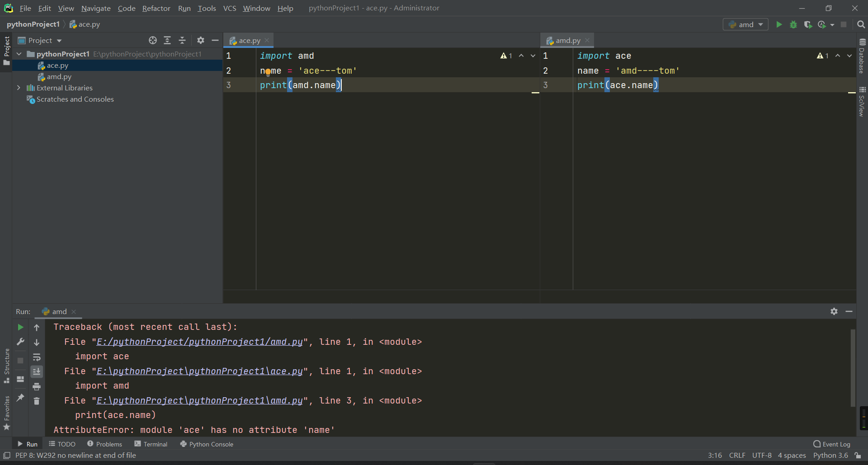The width and height of the screenshot is (868, 465).
Task: Switch to the Terminal tool window tab
Action: (151, 444)
